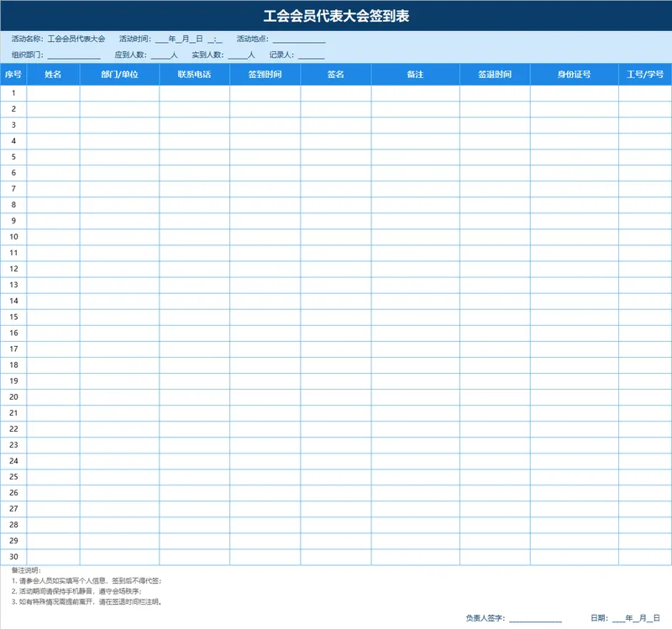Viewport: 672px width, 629px height.
Task: Select row number 3 cell
Action: [x=13, y=125]
